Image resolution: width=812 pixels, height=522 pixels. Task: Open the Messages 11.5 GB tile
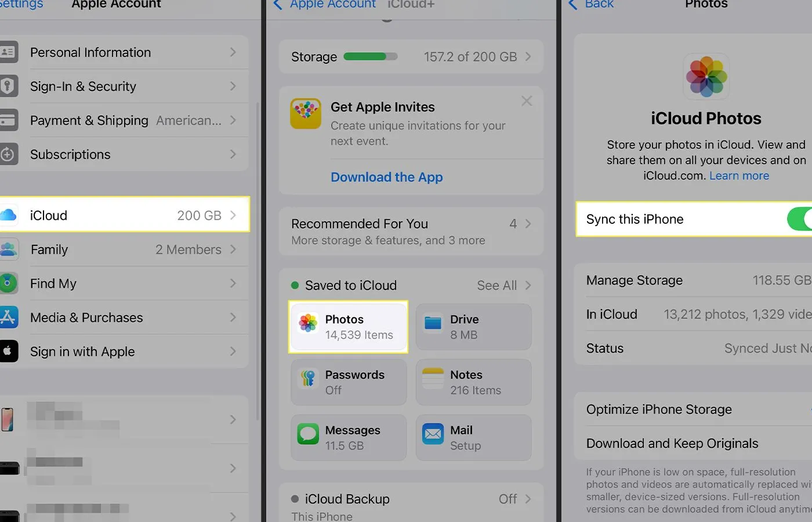click(x=349, y=437)
